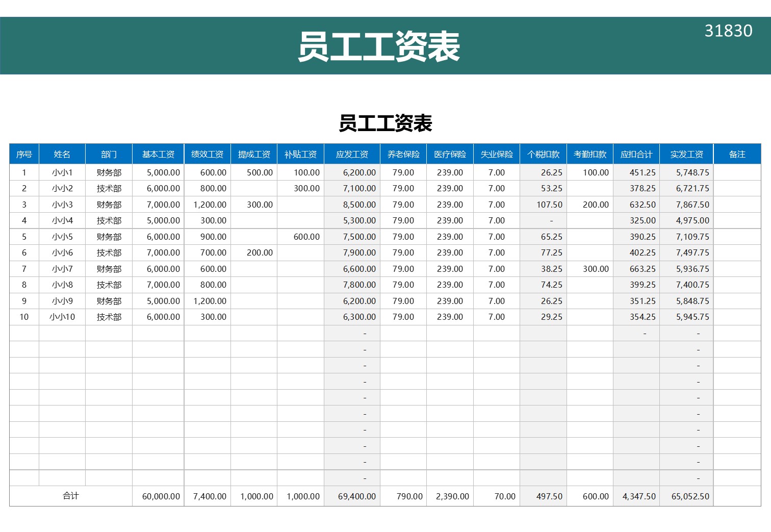Select the 个税扣款 column header
771x532 pixels.
pyautogui.click(x=543, y=154)
